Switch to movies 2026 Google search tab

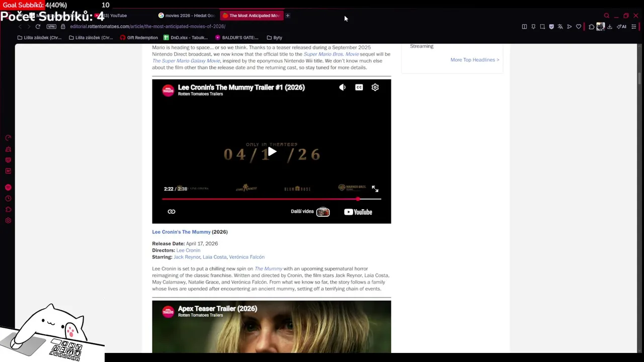point(187,16)
